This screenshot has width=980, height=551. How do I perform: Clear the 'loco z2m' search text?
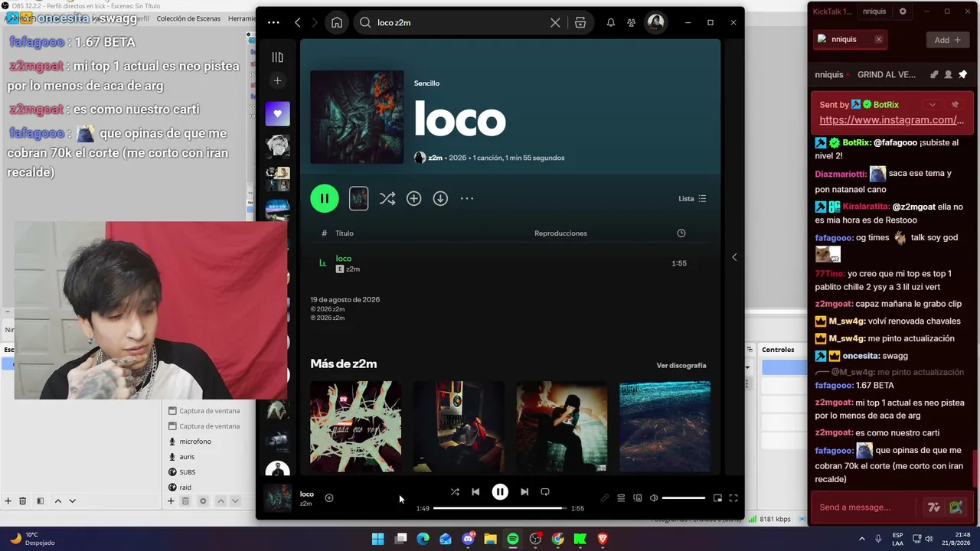point(555,23)
